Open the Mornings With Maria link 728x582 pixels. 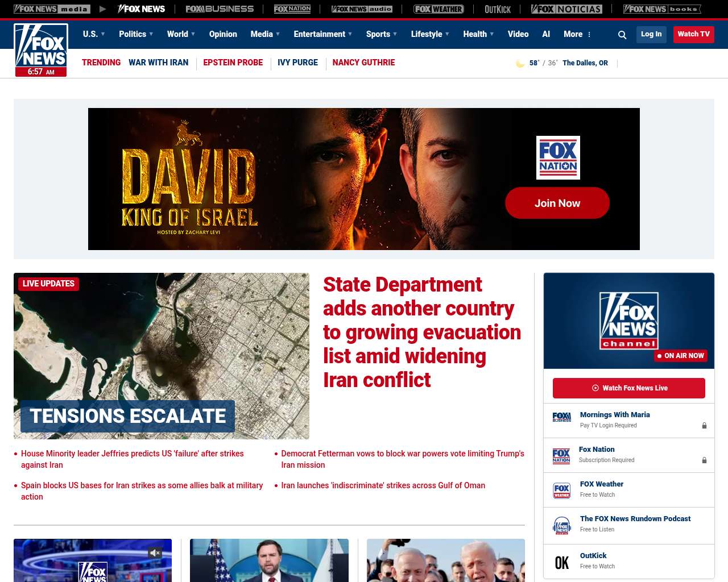[615, 415]
